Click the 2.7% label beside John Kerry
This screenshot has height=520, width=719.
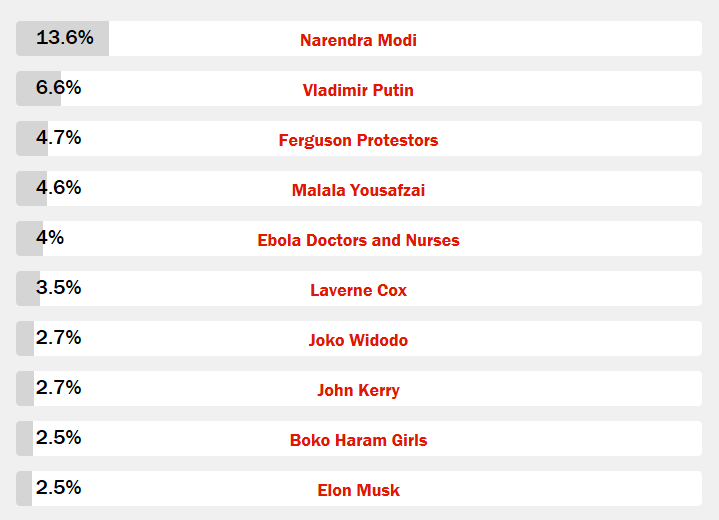pos(59,387)
